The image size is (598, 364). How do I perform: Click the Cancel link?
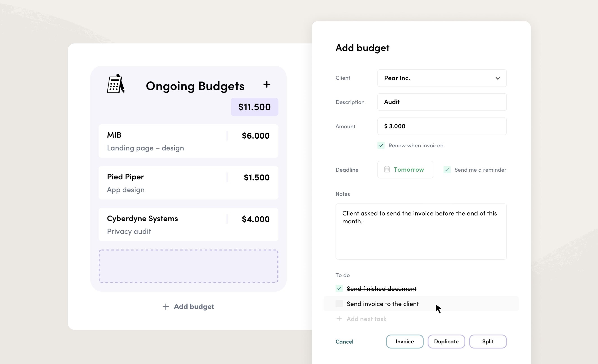(x=344, y=342)
